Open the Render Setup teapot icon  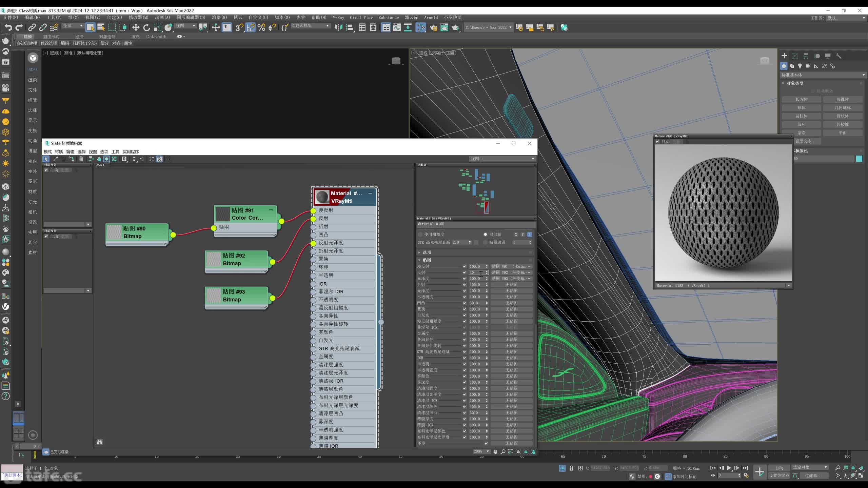[433, 27]
